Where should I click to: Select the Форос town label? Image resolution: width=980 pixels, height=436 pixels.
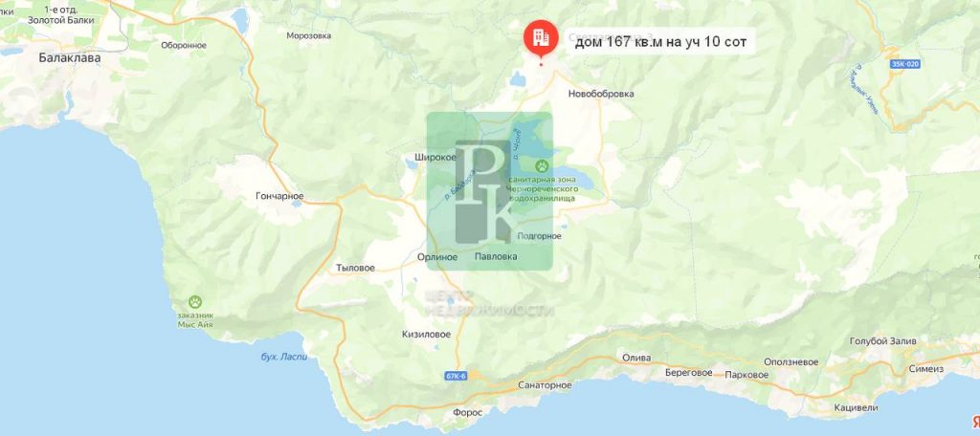467,413
